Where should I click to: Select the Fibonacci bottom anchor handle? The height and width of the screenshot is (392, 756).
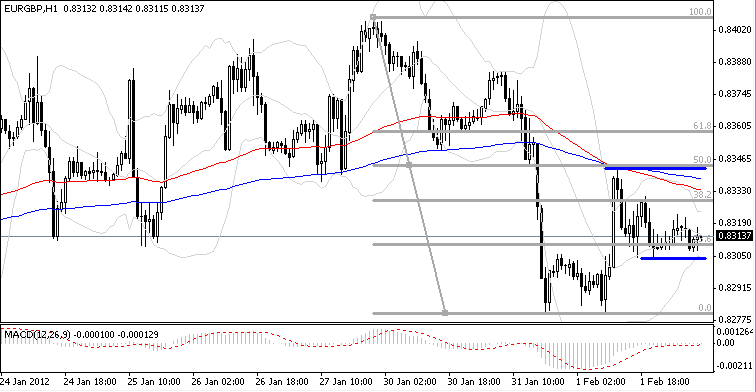coord(445,313)
